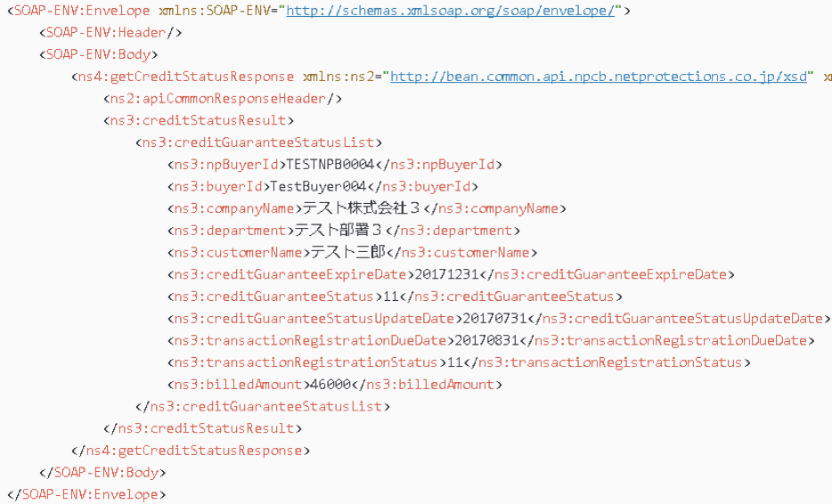Click the closing ns3:transactionRegistrationDueDate tag
832x504 pixels.
point(667,340)
